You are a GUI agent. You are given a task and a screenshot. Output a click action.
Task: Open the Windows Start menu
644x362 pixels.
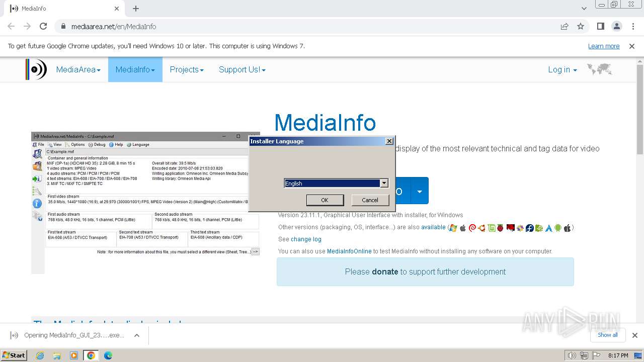[14, 355]
